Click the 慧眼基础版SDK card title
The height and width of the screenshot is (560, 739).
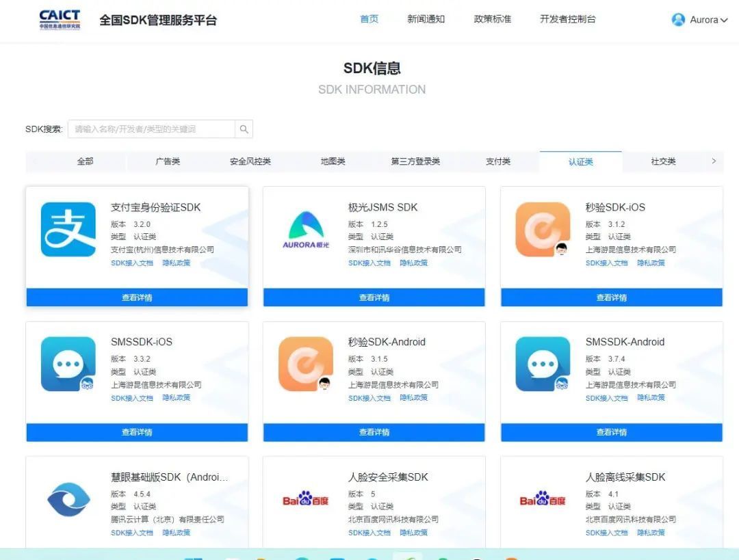(169, 477)
